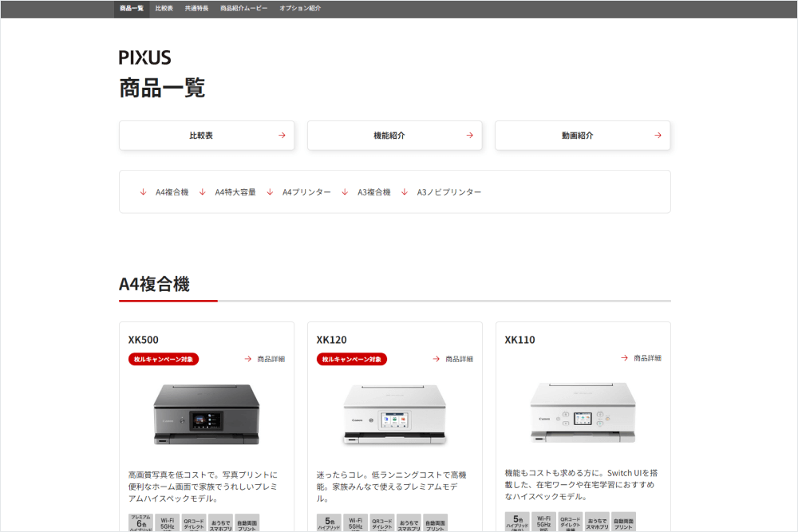Click the XK120 QRコードダイレクト icon
The height and width of the screenshot is (532, 798).
tap(382, 523)
